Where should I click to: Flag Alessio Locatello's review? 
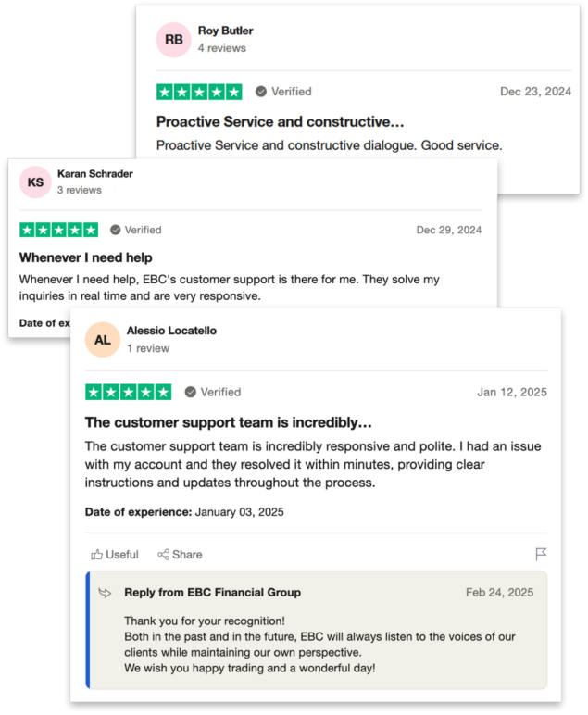(541, 554)
